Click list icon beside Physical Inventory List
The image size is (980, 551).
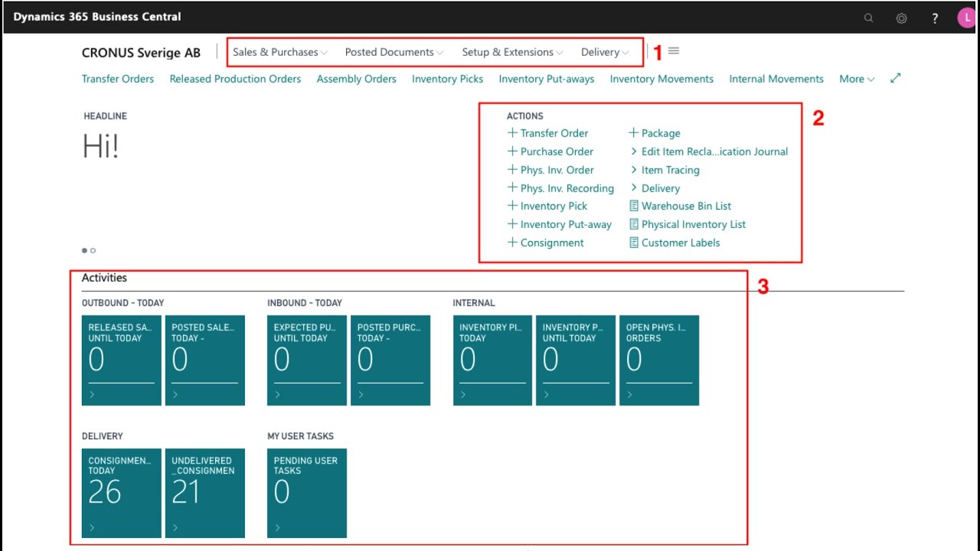point(633,223)
